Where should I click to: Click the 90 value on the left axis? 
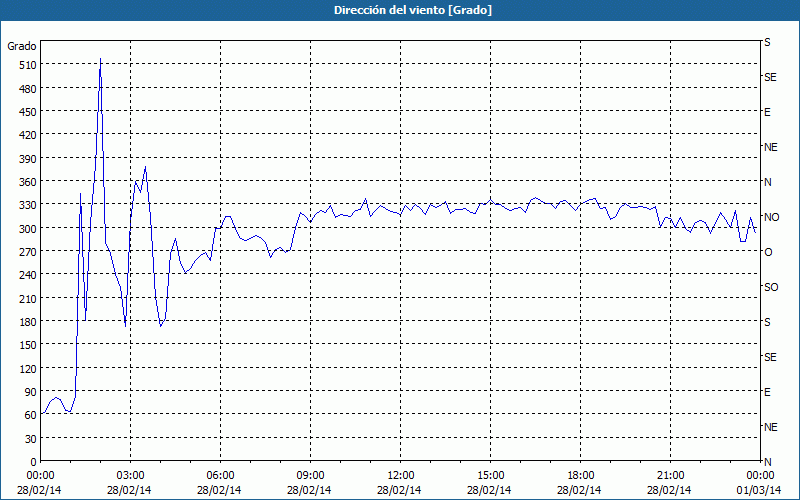(x=31, y=392)
